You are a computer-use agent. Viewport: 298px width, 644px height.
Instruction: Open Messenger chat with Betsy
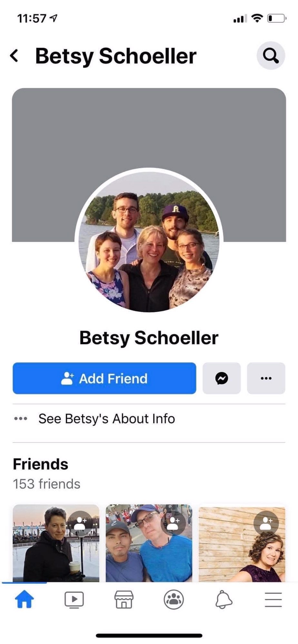coord(222,378)
